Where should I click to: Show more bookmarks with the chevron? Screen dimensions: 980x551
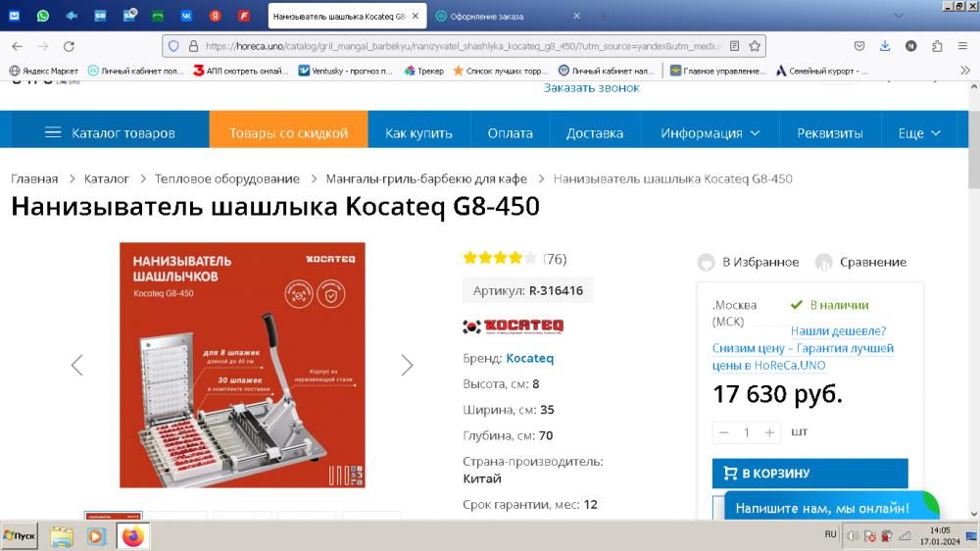[965, 71]
